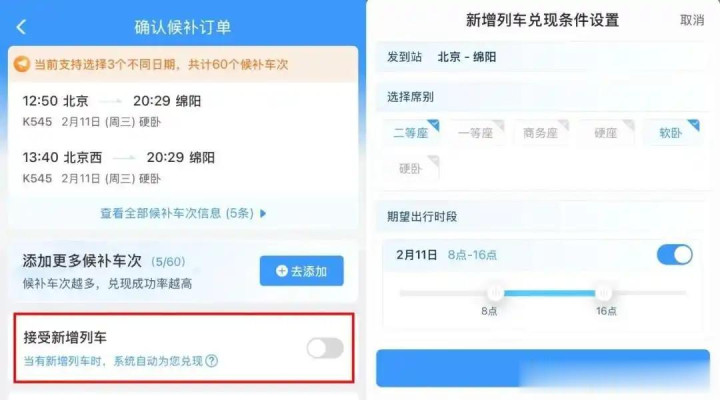Click the 去添加 button
The width and height of the screenshot is (720, 400).
coord(302,271)
